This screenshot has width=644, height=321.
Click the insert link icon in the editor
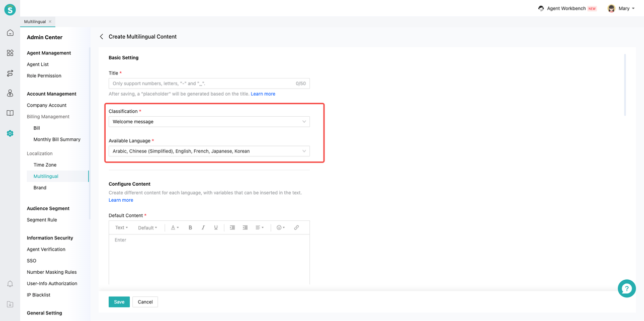pos(296,227)
